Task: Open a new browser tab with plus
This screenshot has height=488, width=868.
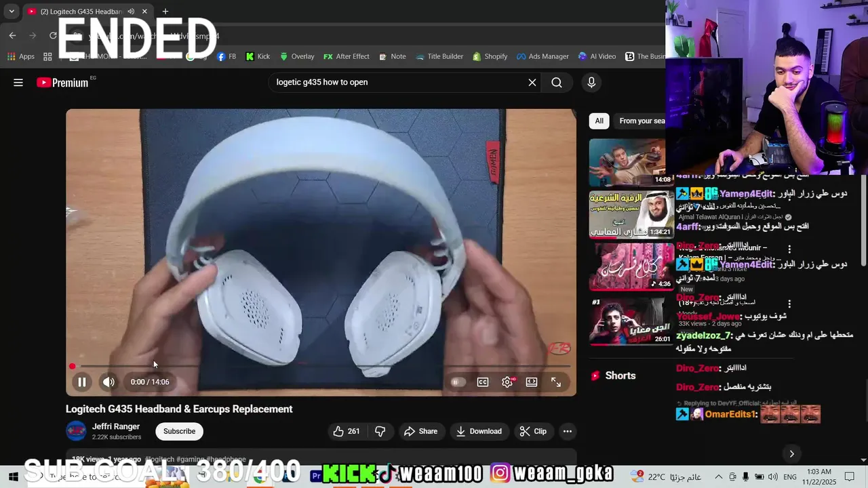Action: [x=165, y=12]
